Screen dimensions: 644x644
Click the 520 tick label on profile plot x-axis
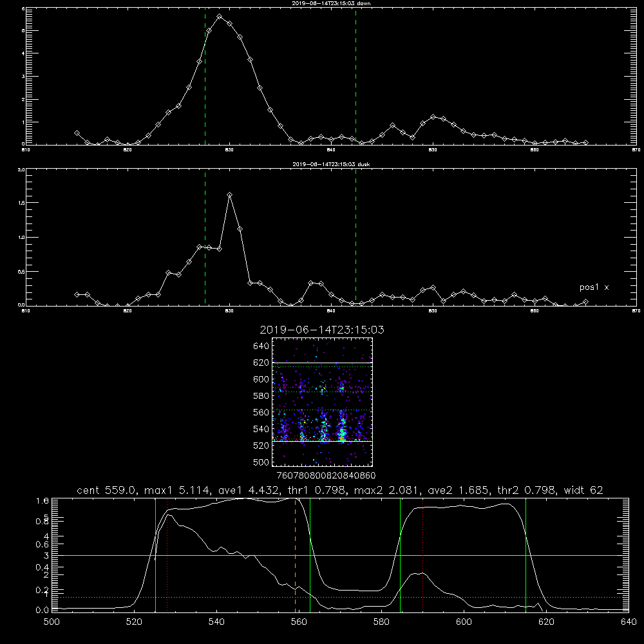[135, 622]
